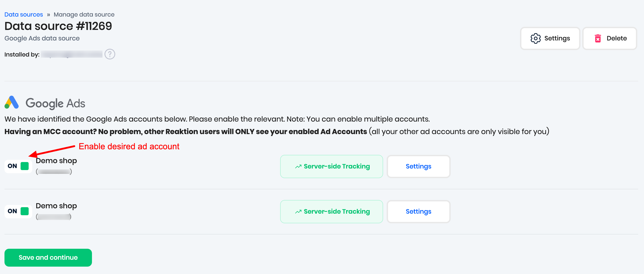Click the question mark help icon

click(110, 54)
